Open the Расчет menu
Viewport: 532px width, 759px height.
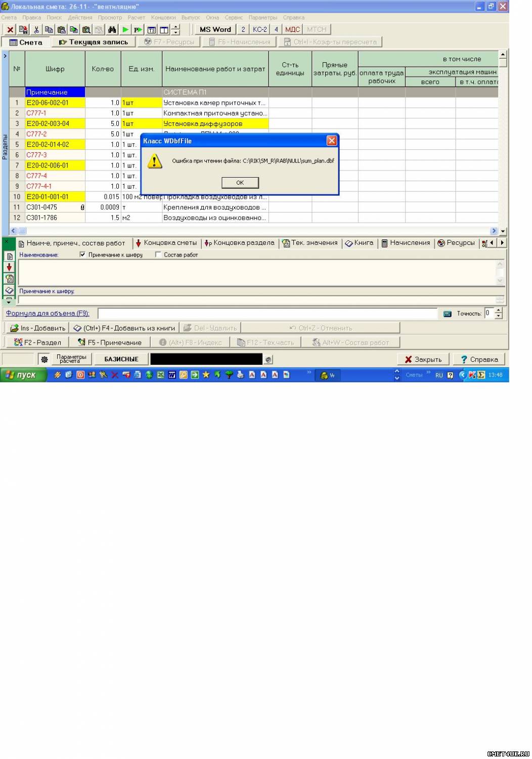[136, 17]
